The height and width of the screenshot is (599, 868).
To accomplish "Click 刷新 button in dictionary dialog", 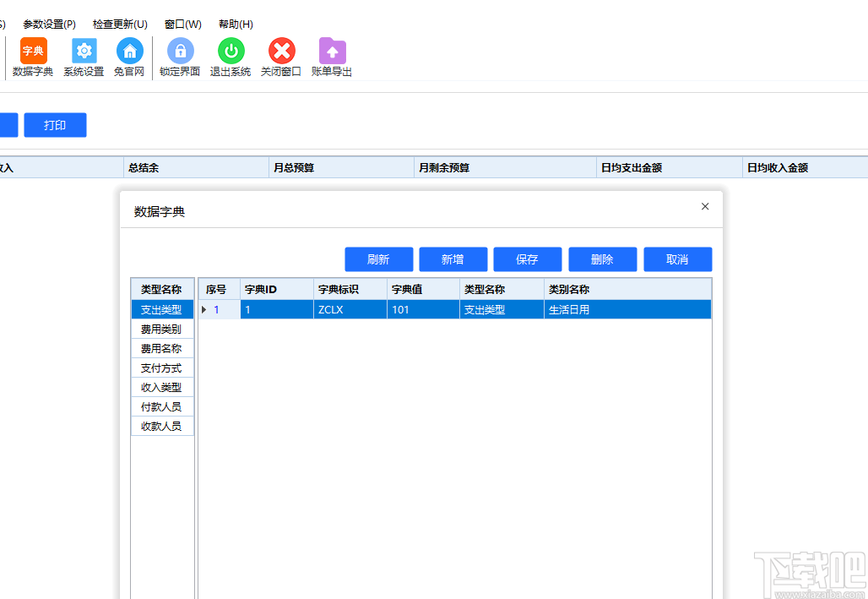I will pyautogui.click(x=378, y=259).
